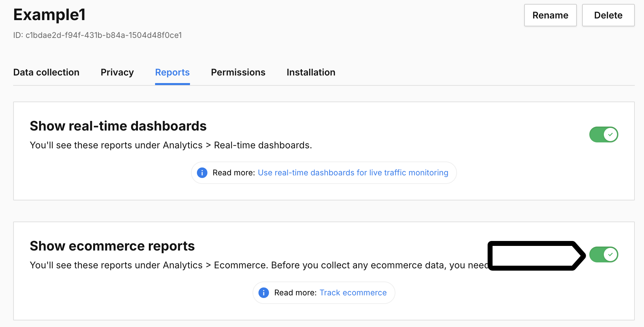Go to the Installation tab
Image resolution: width=644 pixels, height=327 pixels.
(x=311, y=72)
